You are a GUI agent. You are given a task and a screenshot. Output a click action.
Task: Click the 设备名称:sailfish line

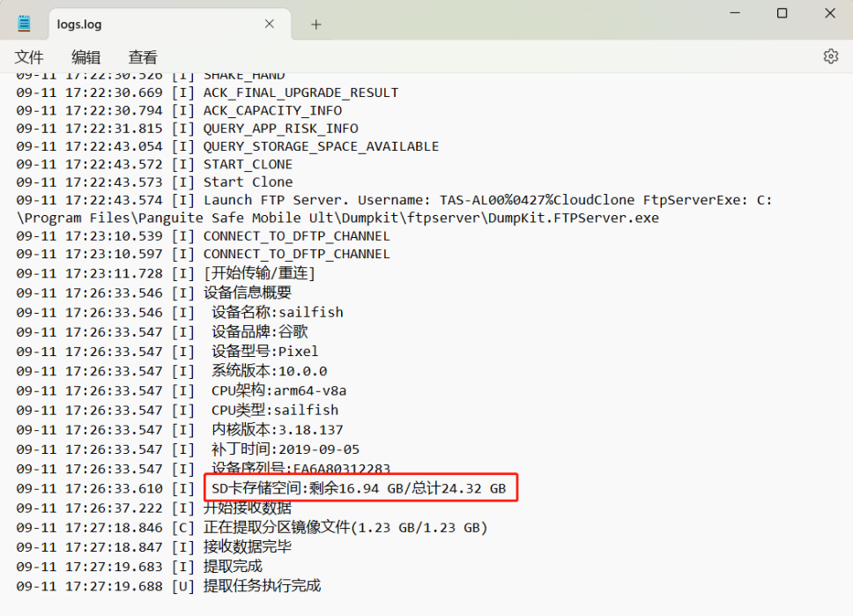pyautogui.click(x=273, y=311)
